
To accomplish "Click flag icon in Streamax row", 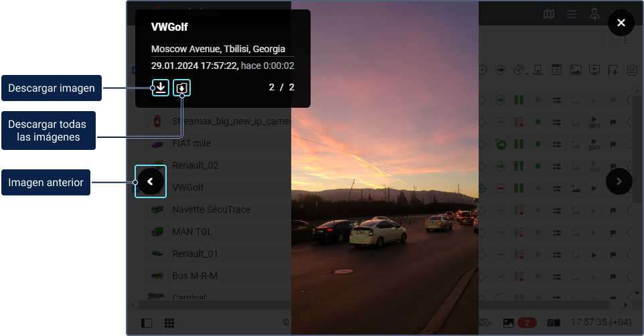I will tap(613, 122).
